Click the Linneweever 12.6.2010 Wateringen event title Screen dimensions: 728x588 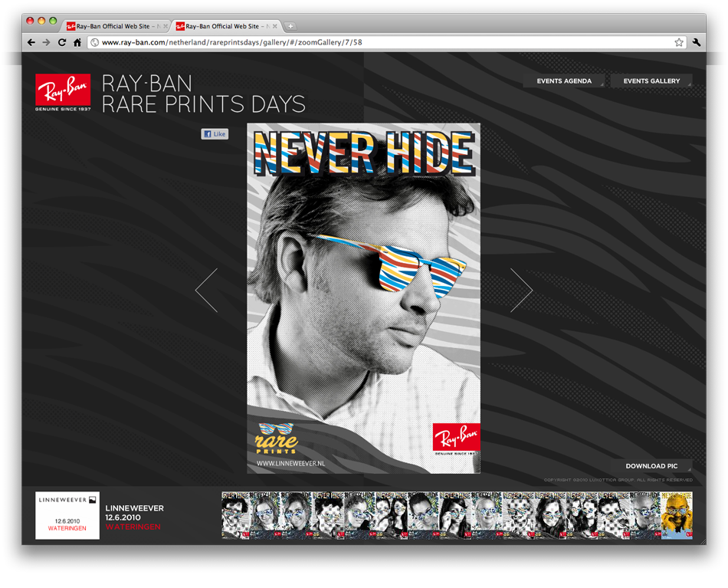tap(134, 517)
